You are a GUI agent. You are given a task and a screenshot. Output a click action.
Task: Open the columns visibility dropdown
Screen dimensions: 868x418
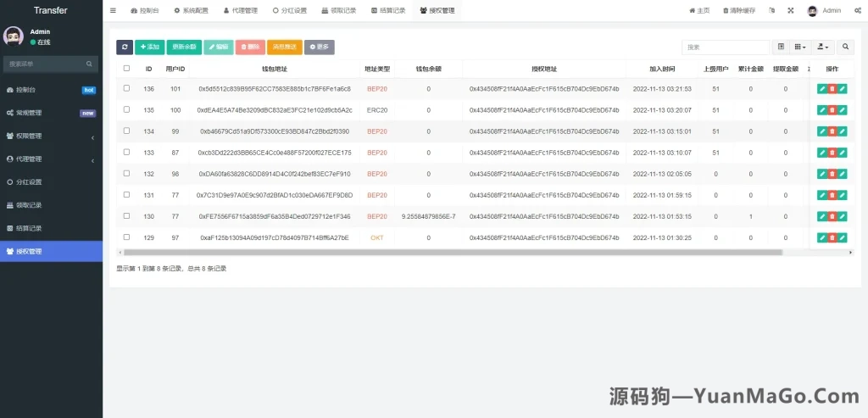[x=800, y=47]
